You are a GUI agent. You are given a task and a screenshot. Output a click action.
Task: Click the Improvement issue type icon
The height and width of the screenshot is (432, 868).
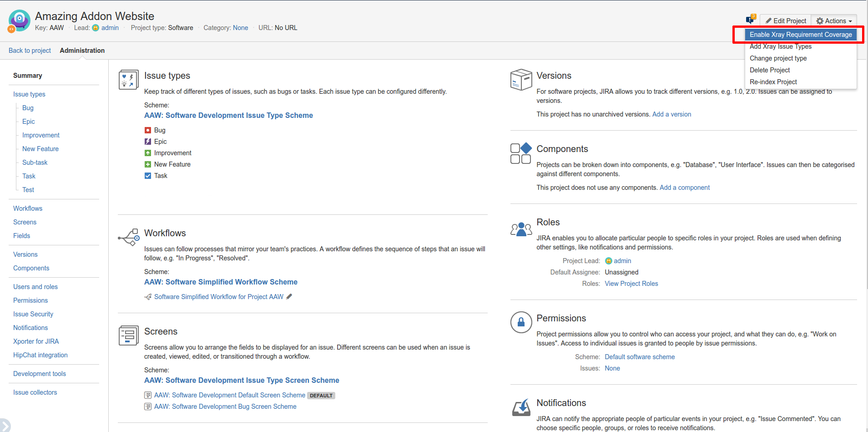pos(148,153)
